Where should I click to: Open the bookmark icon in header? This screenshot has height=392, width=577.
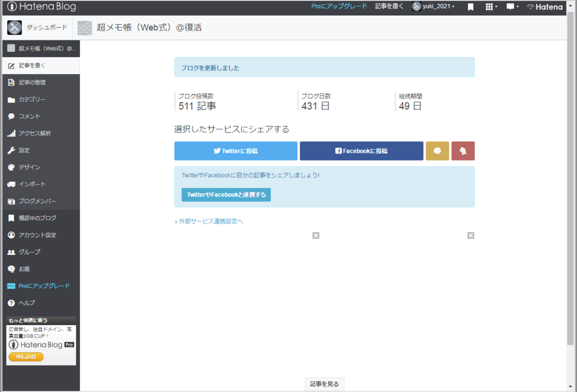click(x=471, y=7)
